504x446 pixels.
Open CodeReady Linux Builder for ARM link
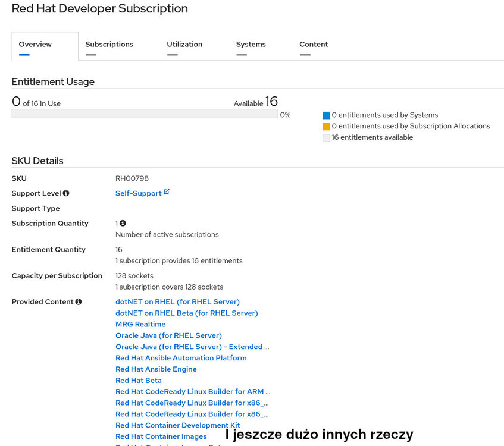[x=193, y=392]
